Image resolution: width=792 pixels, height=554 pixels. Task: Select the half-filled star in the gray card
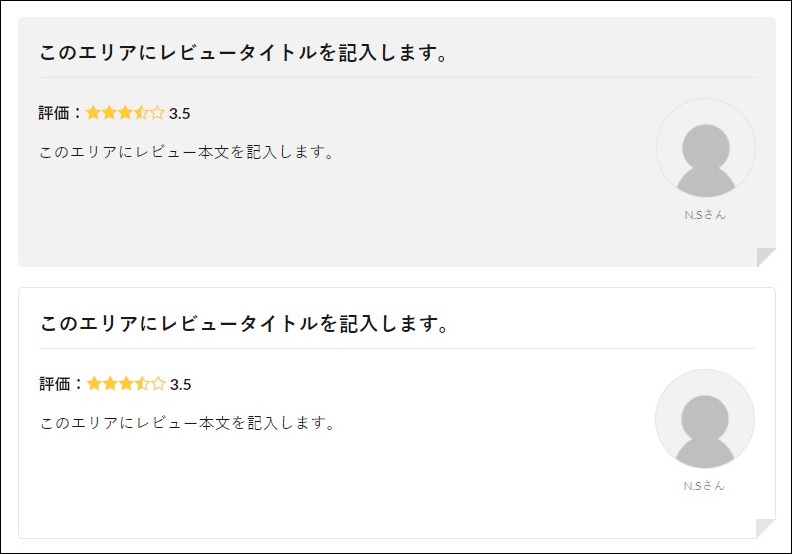click(141, 113)
